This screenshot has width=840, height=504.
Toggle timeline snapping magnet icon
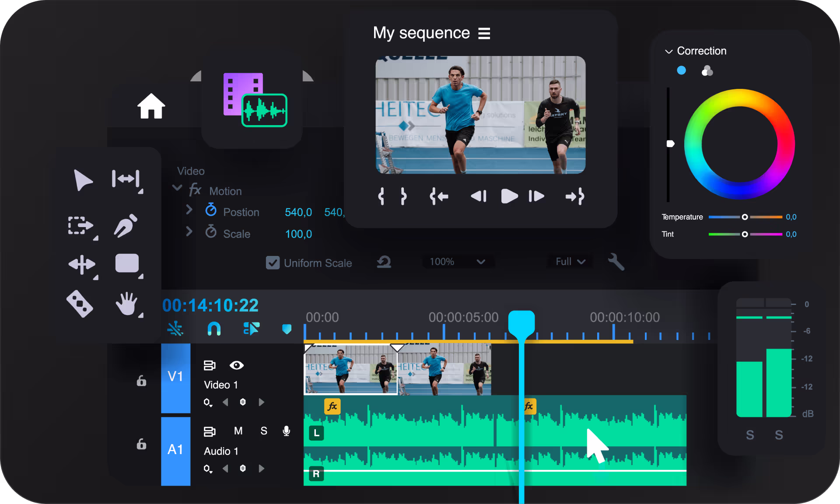[x=214, y=328]
